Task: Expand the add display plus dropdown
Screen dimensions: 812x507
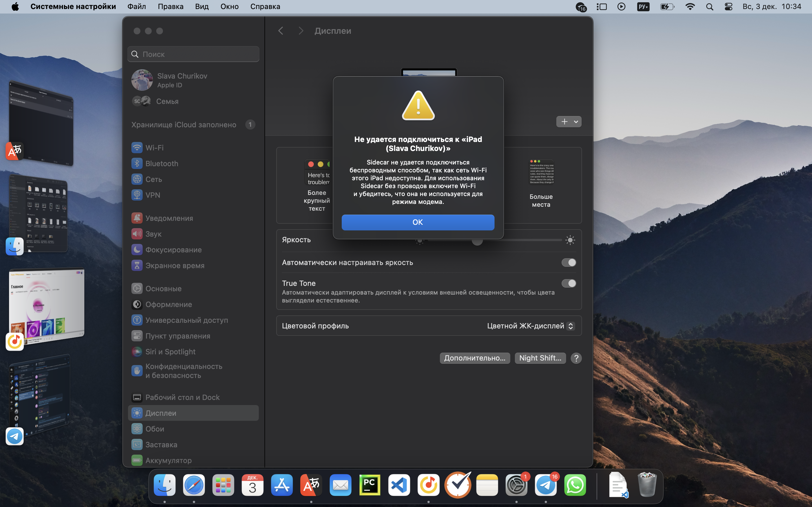Action: pyautogui.click(x=568, y=122)
